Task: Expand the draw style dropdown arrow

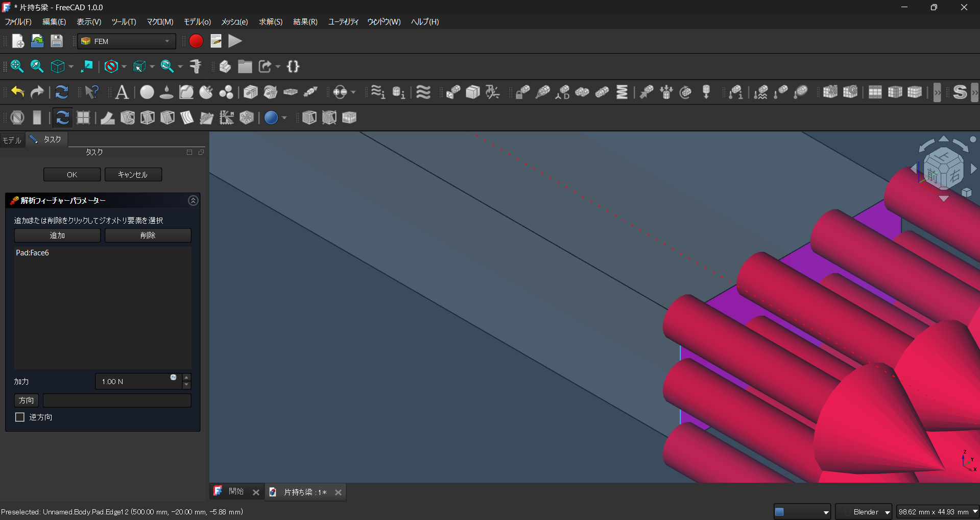Action: click(x=124, y=66)
